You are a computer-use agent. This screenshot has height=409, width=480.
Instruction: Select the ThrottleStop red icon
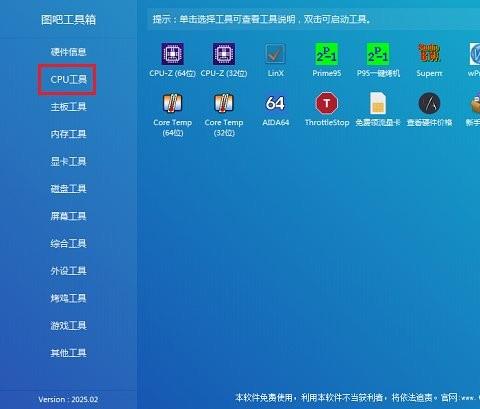pyautogui.click(x=327, y=103)
